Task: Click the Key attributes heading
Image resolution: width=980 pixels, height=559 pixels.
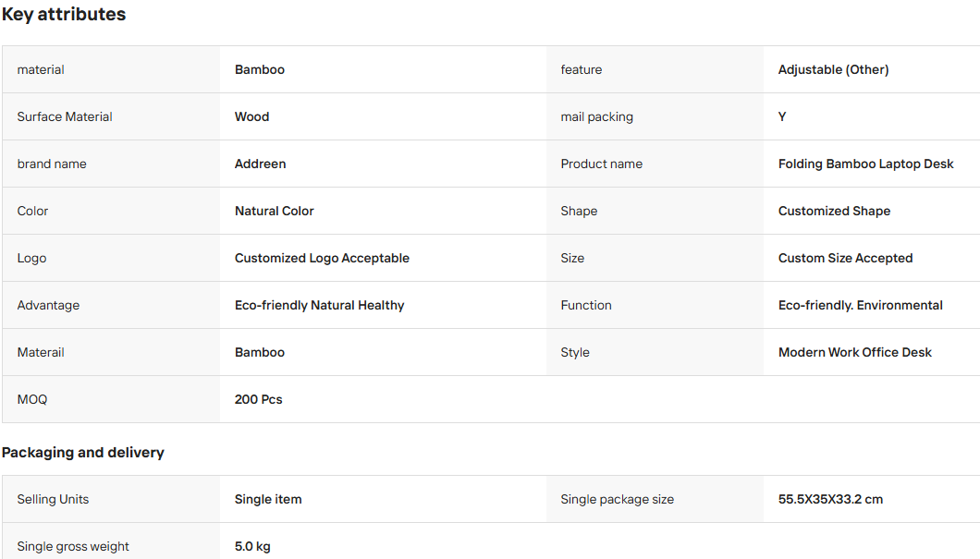Action: tap(64, 15)
